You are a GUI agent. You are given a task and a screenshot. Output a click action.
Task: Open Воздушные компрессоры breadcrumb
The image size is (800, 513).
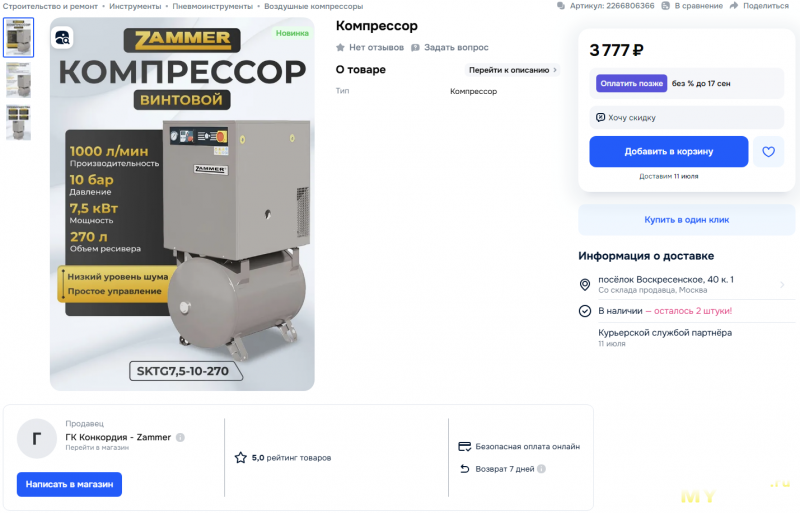313,6
